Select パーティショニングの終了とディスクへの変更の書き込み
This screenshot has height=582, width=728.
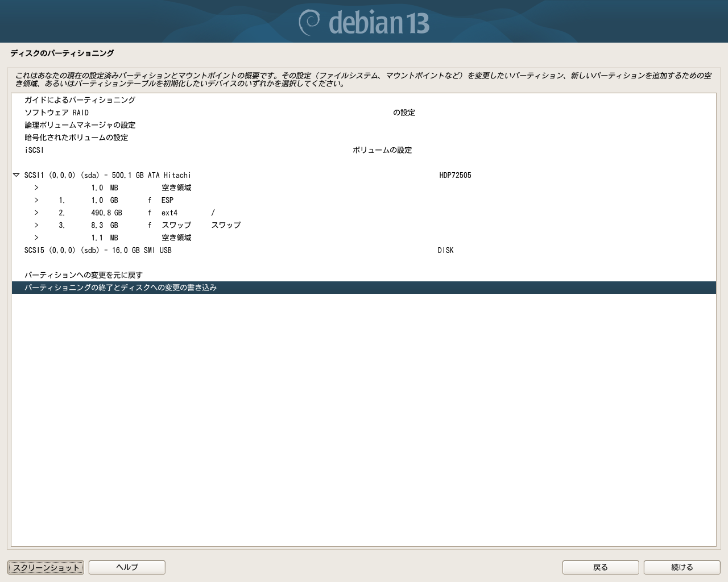364,288
